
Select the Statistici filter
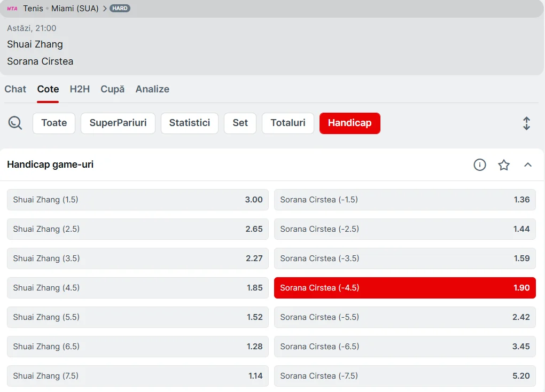[189, 123]
